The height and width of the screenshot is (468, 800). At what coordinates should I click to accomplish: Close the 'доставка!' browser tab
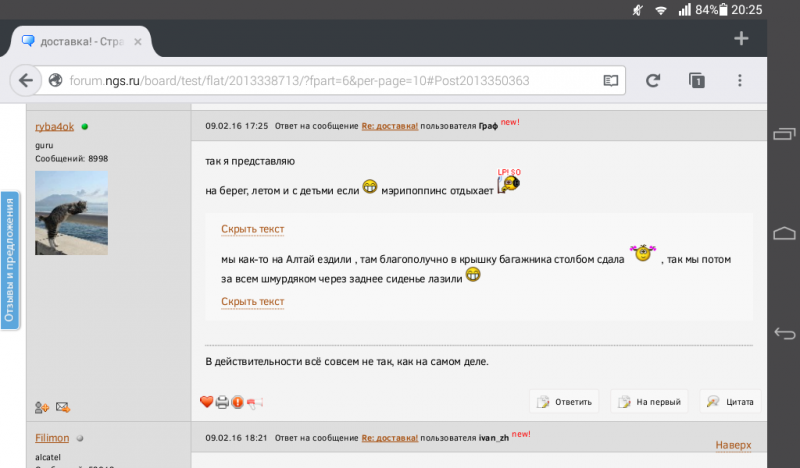(140, 41)
